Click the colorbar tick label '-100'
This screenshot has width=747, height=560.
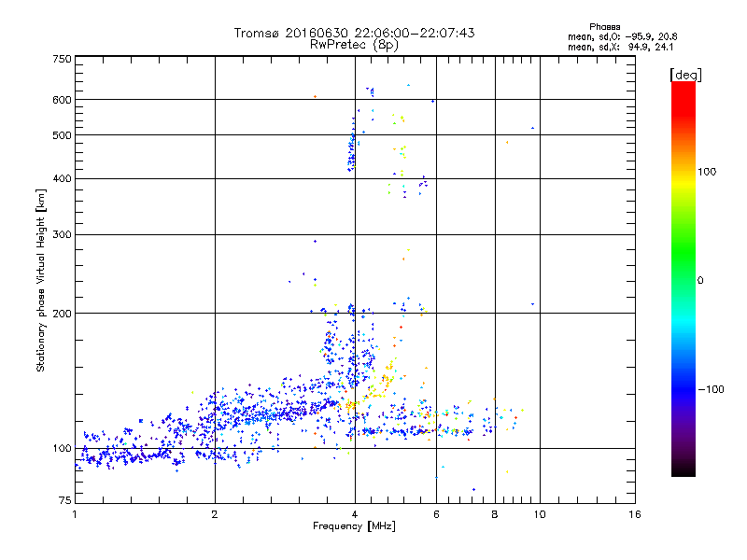tap(711, 389)
